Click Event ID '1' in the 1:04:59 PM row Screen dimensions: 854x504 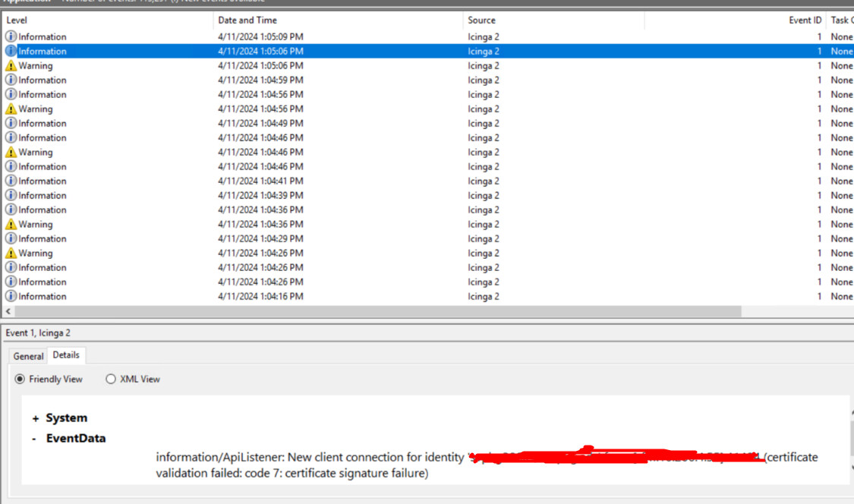(818, 80)
